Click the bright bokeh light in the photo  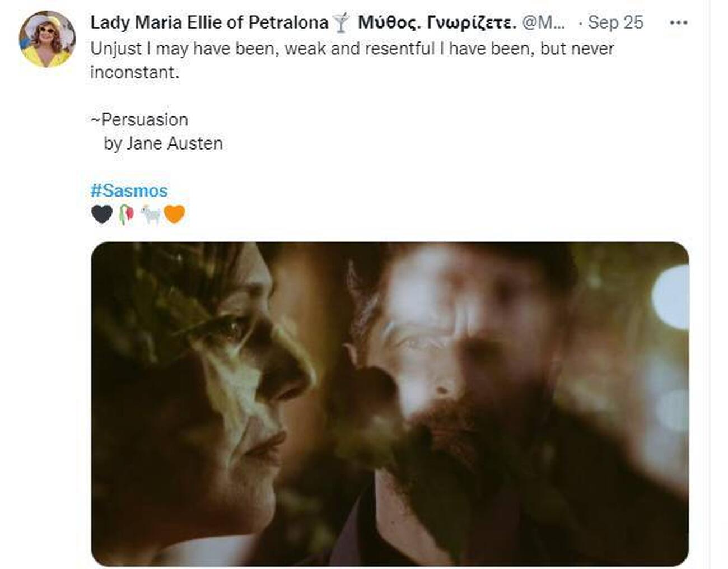point(671,297)
